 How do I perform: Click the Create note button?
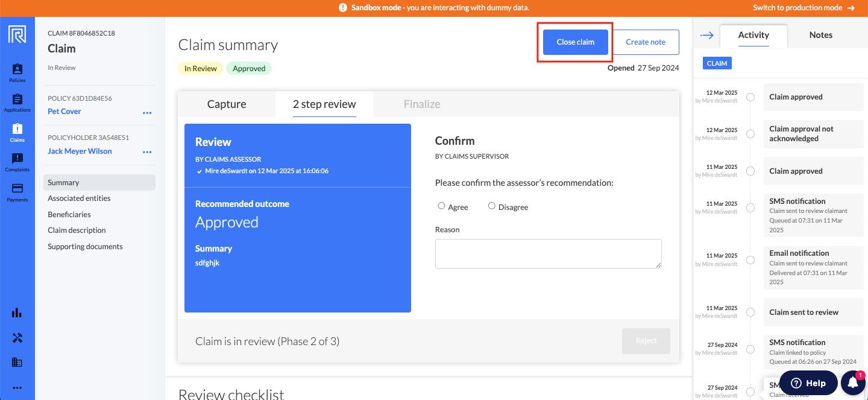click(646, 42)
